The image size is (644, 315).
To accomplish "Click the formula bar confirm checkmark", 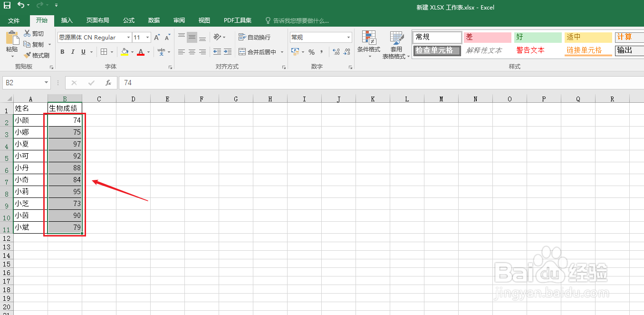I will pos(91,83).
